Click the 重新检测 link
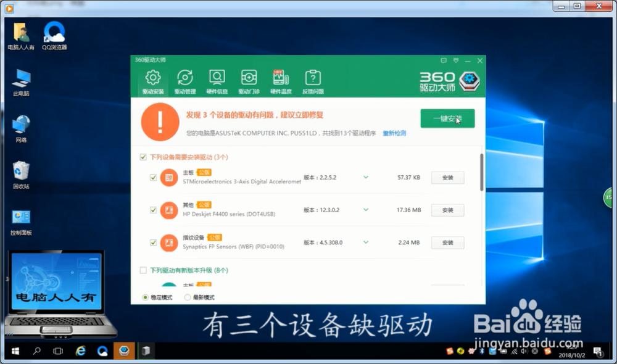The width and height of the screenshot is (617, 364). [x=394, y=133]
